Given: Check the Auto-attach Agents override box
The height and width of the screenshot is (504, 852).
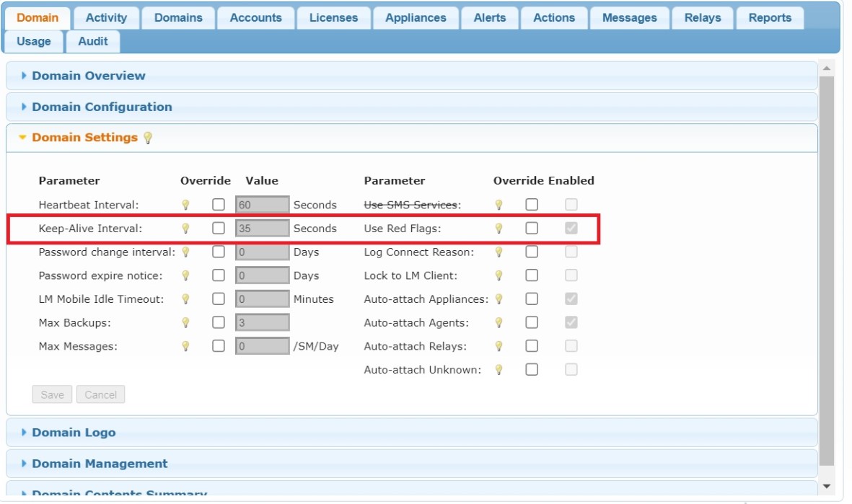Looking at the screenshot, I should [532, 322].
